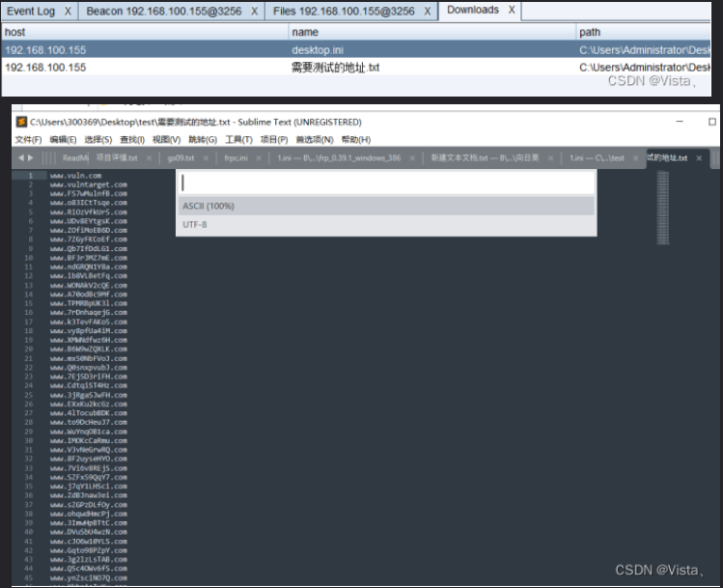Open the 查找(I) menu
Screen dimensions: 723x588
pyautogui.click(x=132, y=140)
